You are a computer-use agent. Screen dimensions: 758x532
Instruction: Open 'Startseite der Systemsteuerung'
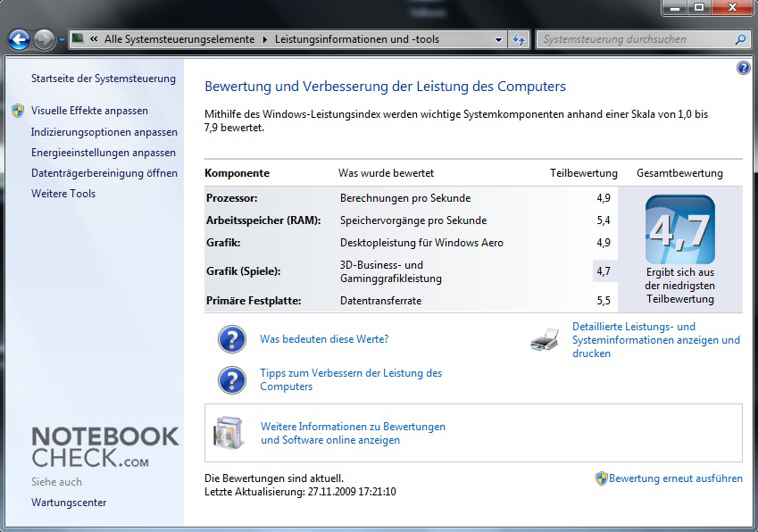pos(104,79)
